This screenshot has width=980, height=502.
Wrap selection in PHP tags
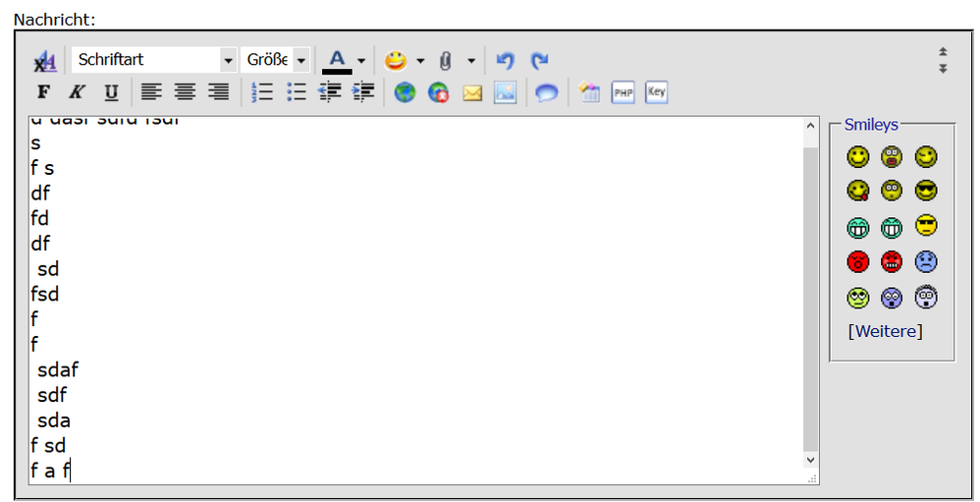(x=624, y=92)
